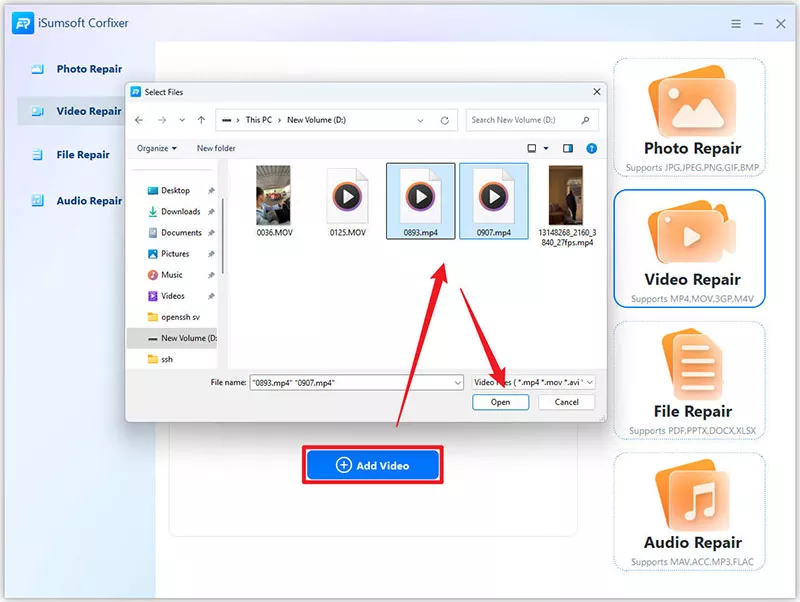
Task: Expand the recent locations chevron
Action: [x=182, y=120]
